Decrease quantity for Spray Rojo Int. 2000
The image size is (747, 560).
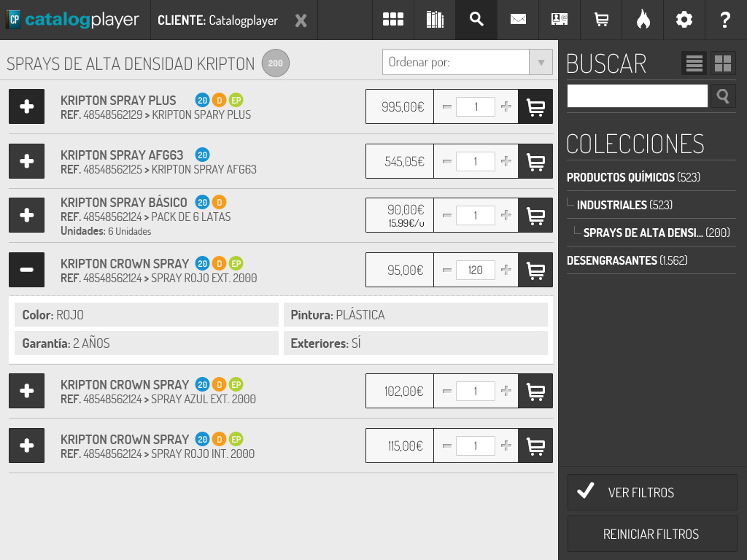click(x=447, y=446)
